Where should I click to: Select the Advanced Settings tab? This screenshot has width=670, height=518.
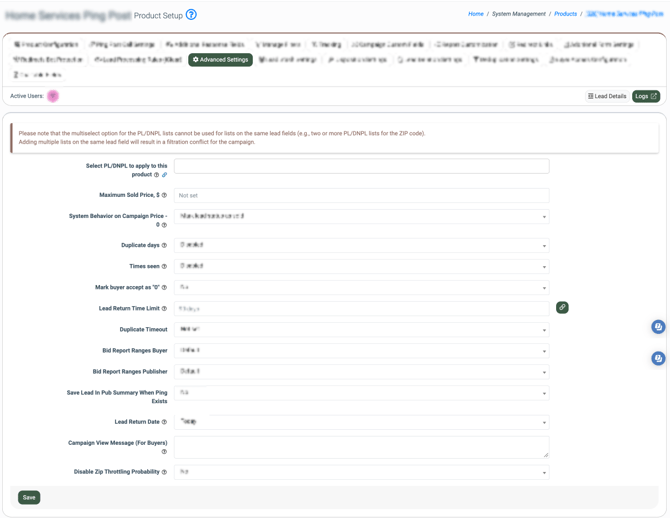click(x=220, y=59)
